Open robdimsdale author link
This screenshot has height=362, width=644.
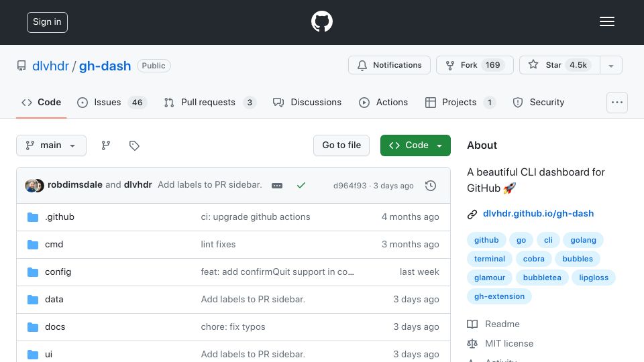(75, 185)
